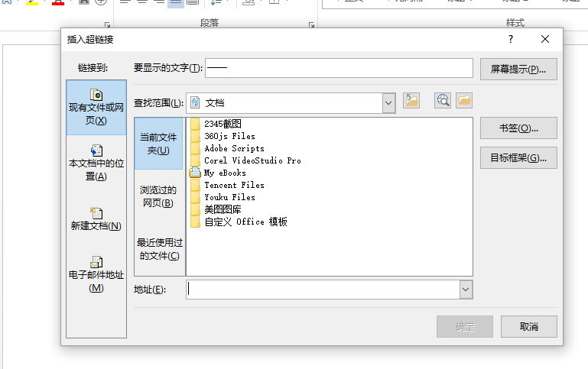Click the browse the web icon
Screen dimensions: 588x369
(x=443, y=101)
